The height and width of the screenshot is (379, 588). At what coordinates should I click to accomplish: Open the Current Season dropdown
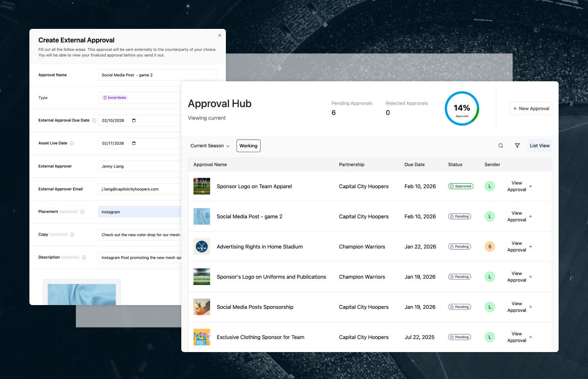click(x=210, y=145)
